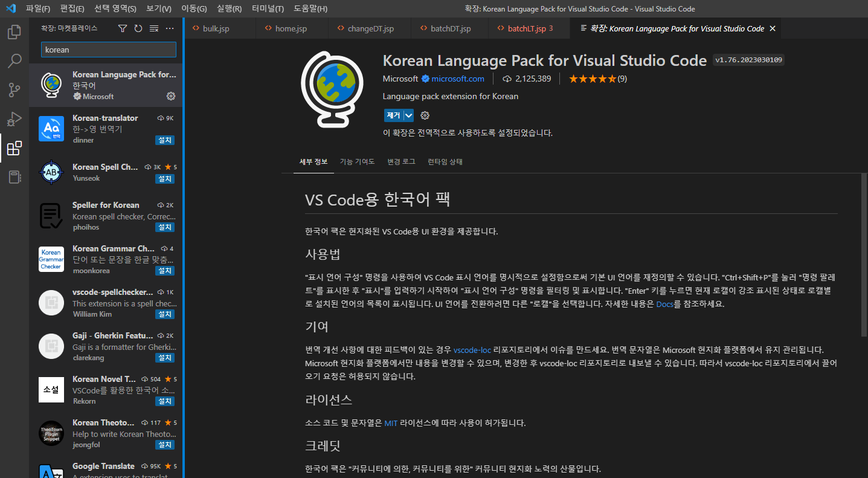
Task: Clear extension search results icon
Action: 154,28
